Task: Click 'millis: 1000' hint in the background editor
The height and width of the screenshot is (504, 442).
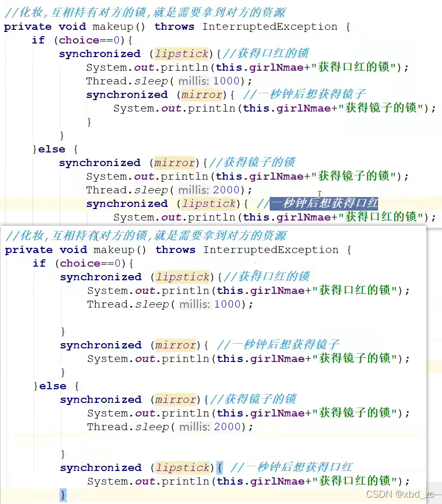Action: pos(209,81)
